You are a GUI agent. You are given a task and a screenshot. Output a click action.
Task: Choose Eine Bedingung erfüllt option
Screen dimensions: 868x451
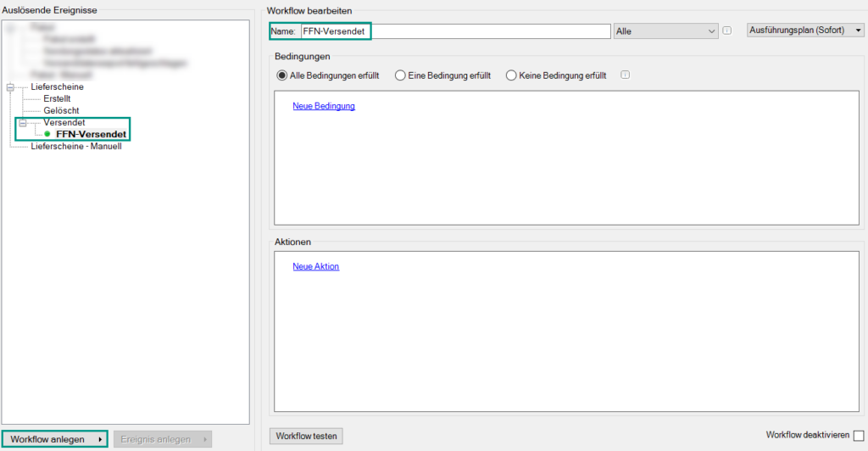400,75
